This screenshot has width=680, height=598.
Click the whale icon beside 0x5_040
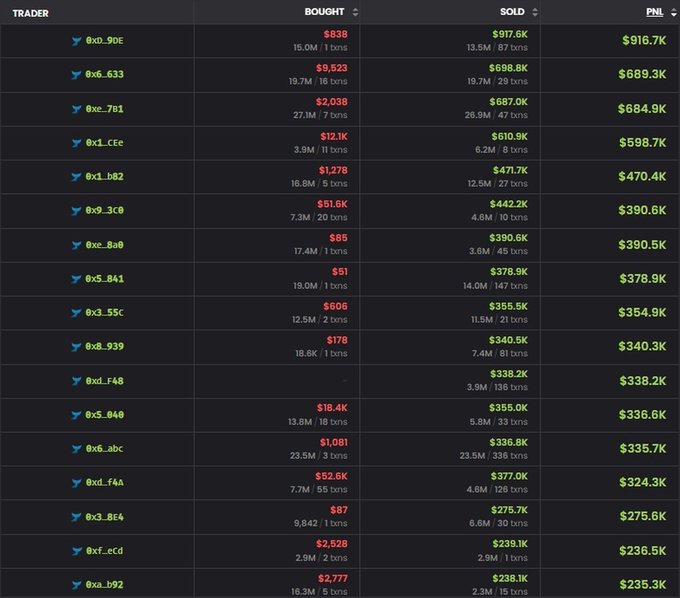pos(76,415)
